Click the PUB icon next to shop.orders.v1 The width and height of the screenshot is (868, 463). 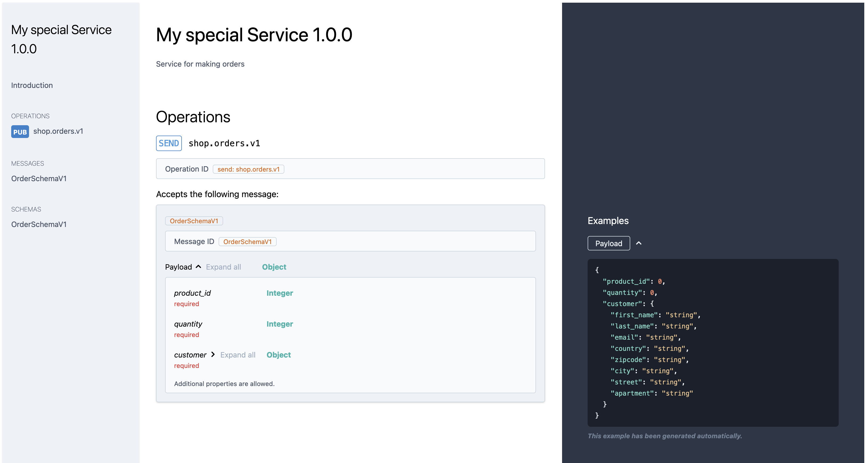19,132
